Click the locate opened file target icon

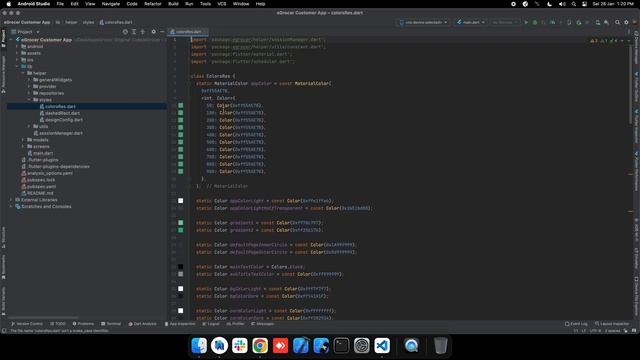pos(125,31)
